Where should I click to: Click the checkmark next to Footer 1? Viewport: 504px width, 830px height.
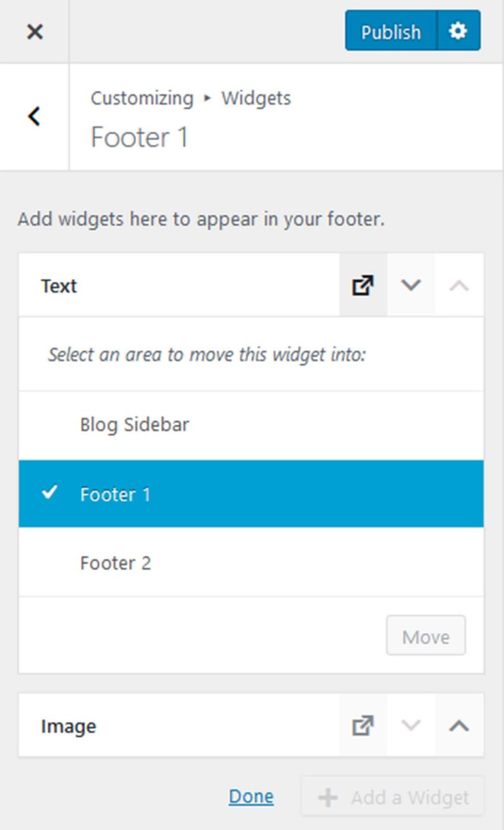point(49,494)
